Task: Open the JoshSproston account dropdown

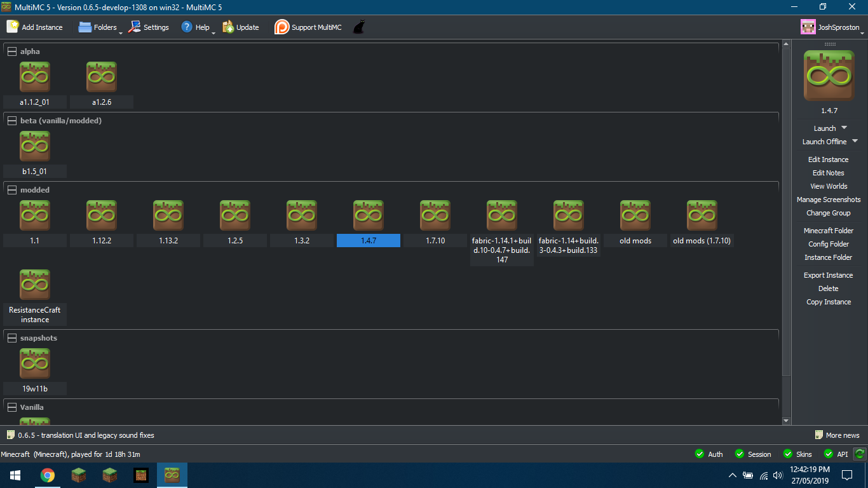Action: tap(832, 27)
